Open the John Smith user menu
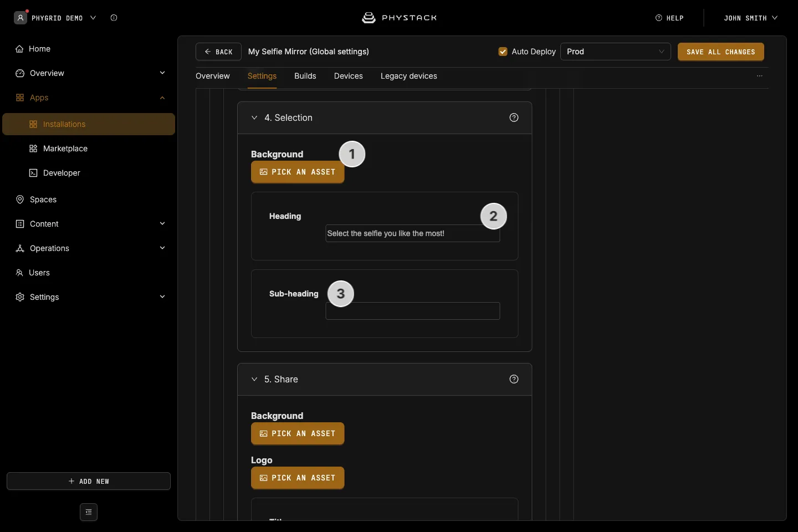Screen dimensions: 798x532 click(x=750, y=18)
